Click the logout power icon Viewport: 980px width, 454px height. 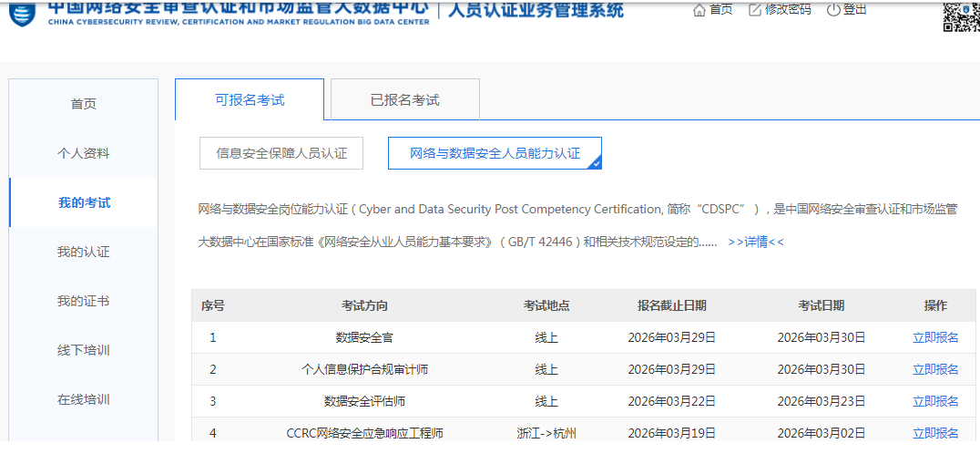[832, 10]
